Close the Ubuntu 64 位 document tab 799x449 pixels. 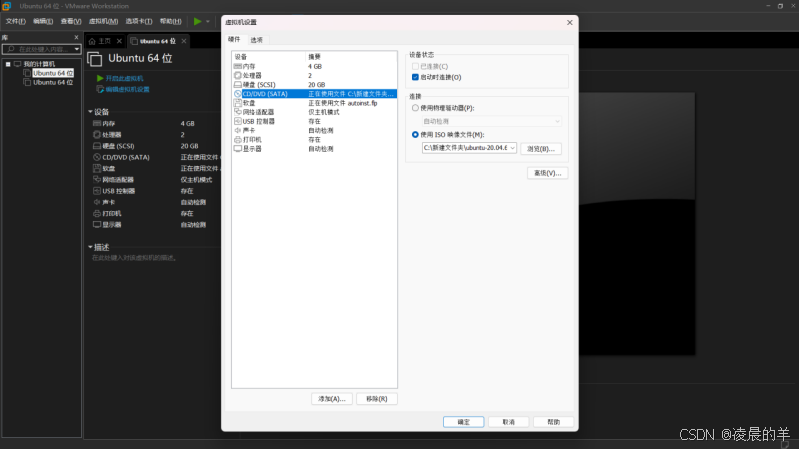pos(184,41)
